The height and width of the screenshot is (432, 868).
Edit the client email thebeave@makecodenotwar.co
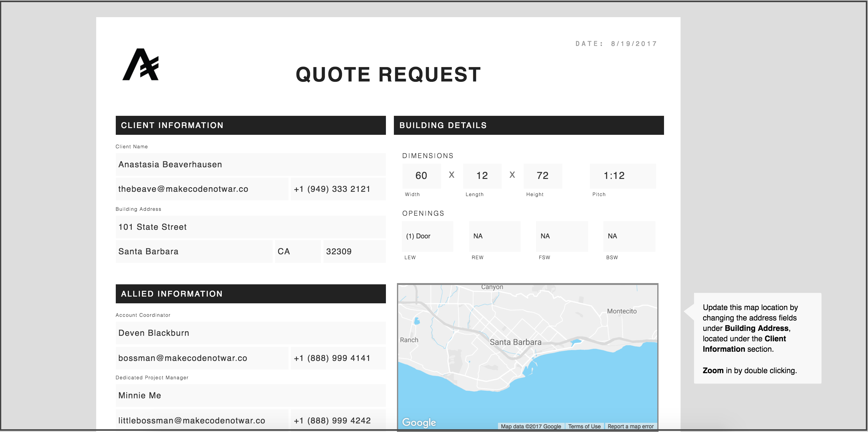tap(202, 189)
